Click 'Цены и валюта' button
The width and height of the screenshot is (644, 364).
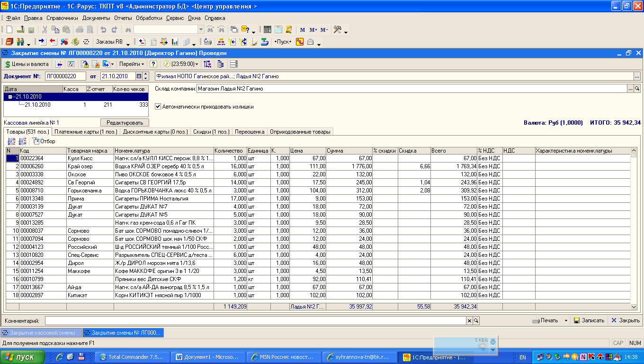tap(27, 64)
